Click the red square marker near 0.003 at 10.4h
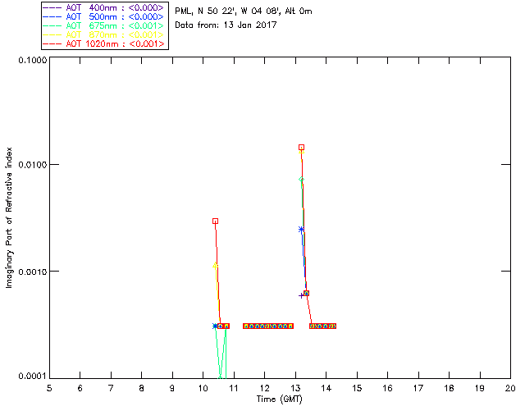 click(215, 221)
